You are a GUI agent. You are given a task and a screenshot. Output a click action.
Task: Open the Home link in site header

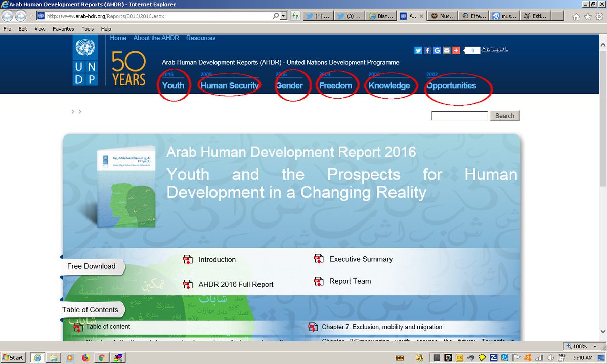pyautogui.click(x=118, y=38)
